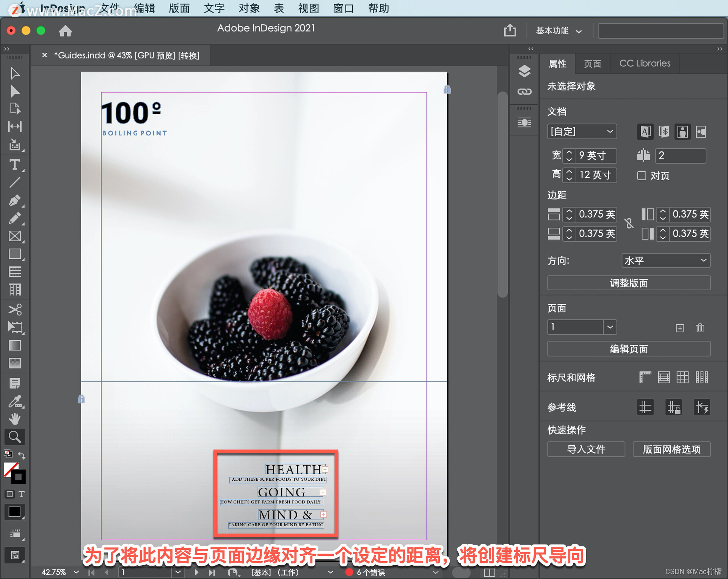Click the 宽 width input field

[596, 156]
